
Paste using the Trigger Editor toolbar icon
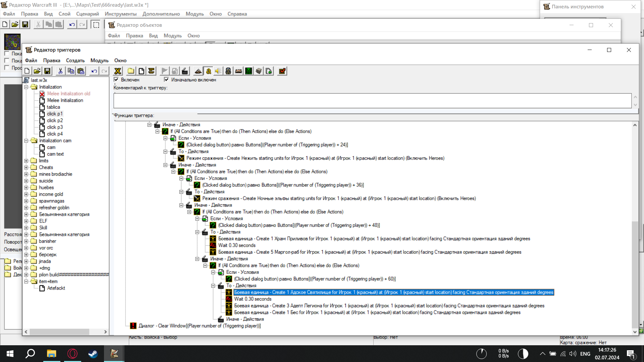pos(81,71)
